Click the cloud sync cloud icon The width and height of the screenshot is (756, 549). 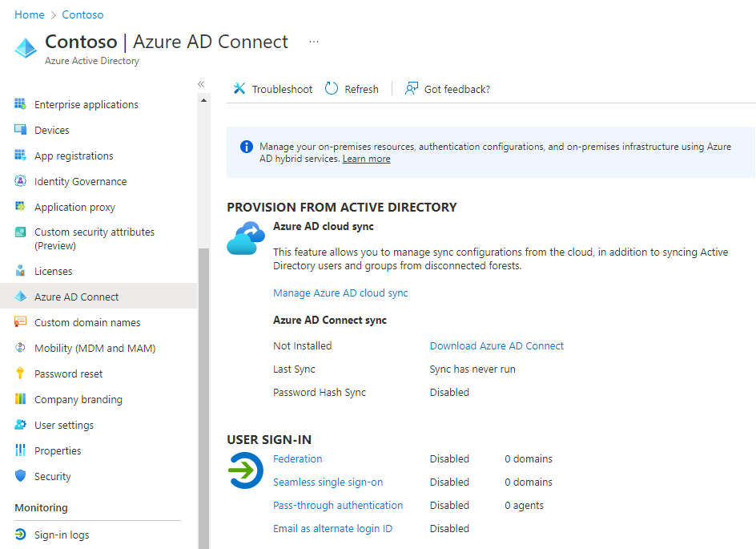click(x=246, y=238)
